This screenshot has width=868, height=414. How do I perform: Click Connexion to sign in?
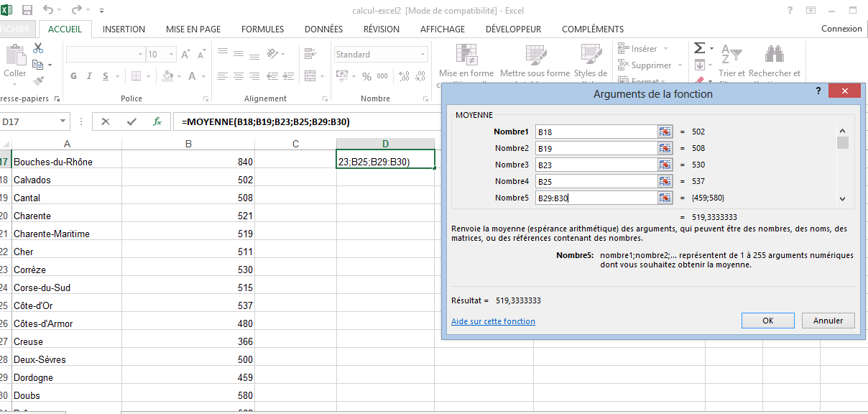pos(841,29)
